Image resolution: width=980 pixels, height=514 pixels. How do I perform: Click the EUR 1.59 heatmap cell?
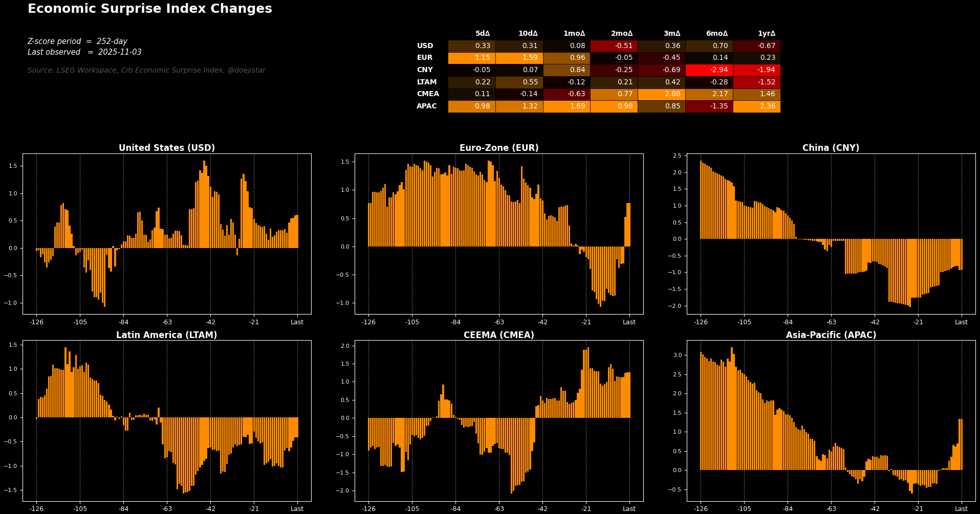(519, 58)
